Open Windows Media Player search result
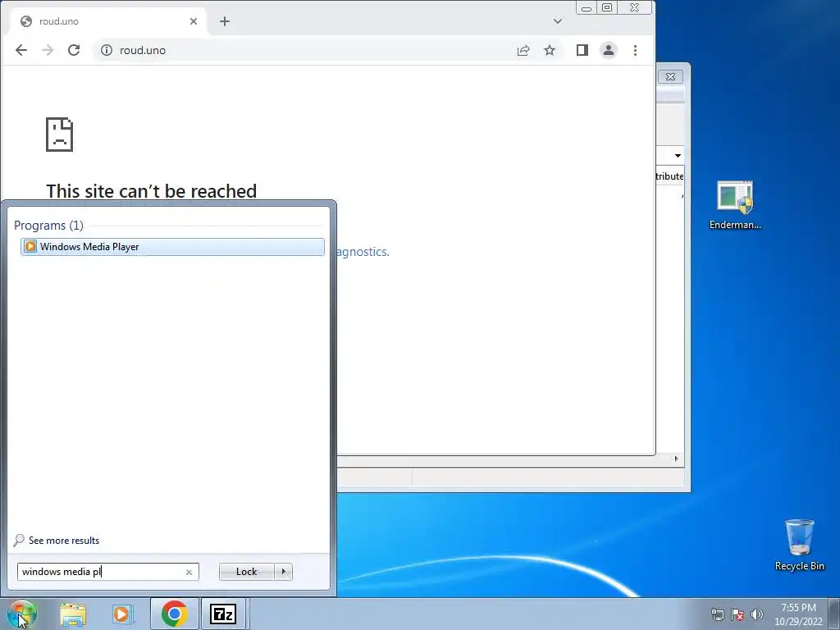 tap(172, 246)
